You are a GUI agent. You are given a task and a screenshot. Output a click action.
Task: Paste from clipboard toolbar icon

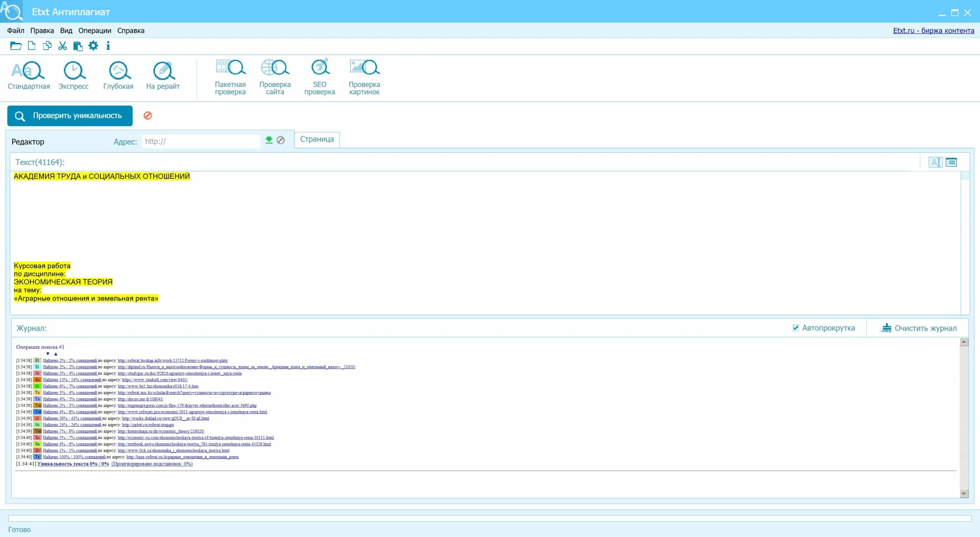(78, 46)
